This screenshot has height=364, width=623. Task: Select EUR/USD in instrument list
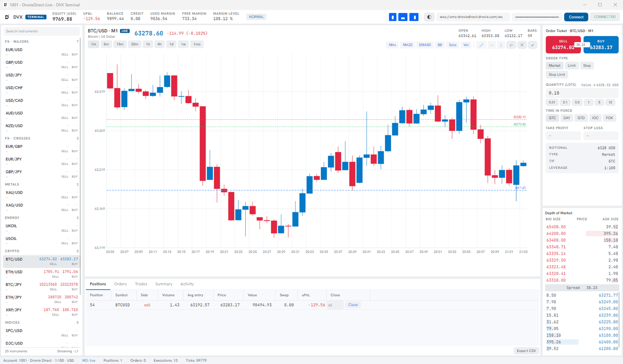41,52
